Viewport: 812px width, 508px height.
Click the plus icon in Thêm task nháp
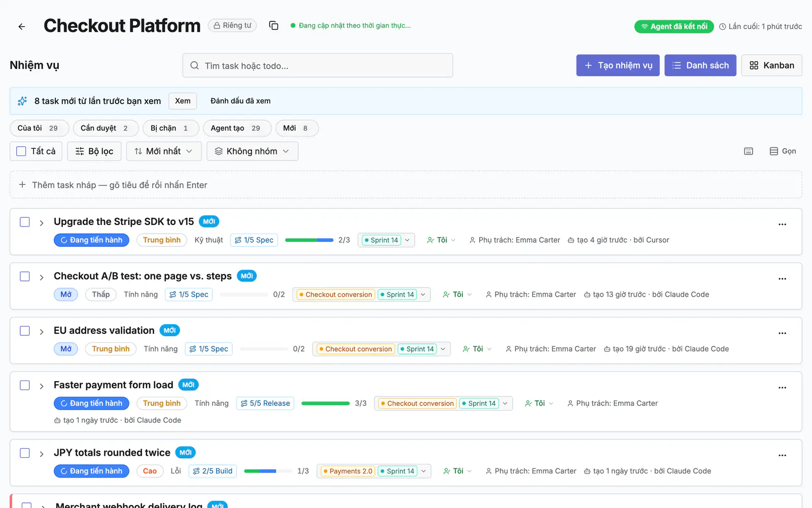pyautogui.click(x=22, y=185)
